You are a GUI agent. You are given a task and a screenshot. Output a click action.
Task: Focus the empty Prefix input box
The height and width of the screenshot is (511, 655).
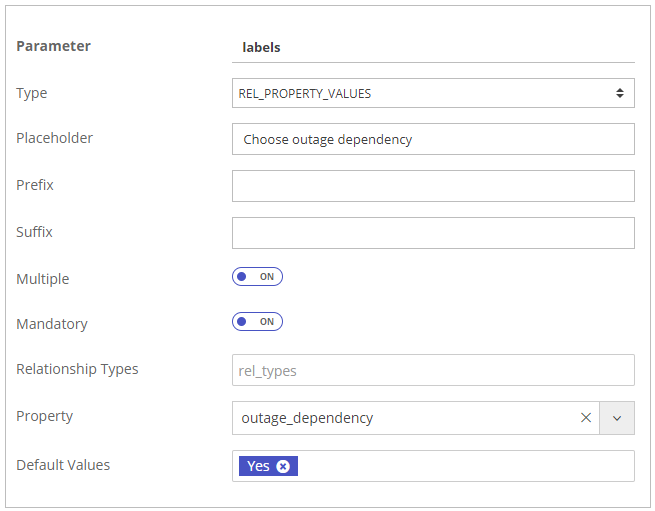point(433,186)
